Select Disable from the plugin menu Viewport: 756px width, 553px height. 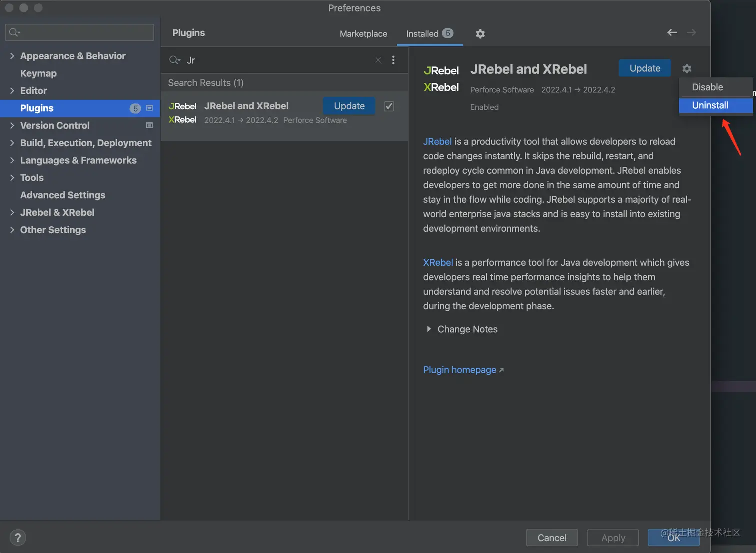pyautogui.click(x=707, y=87)
